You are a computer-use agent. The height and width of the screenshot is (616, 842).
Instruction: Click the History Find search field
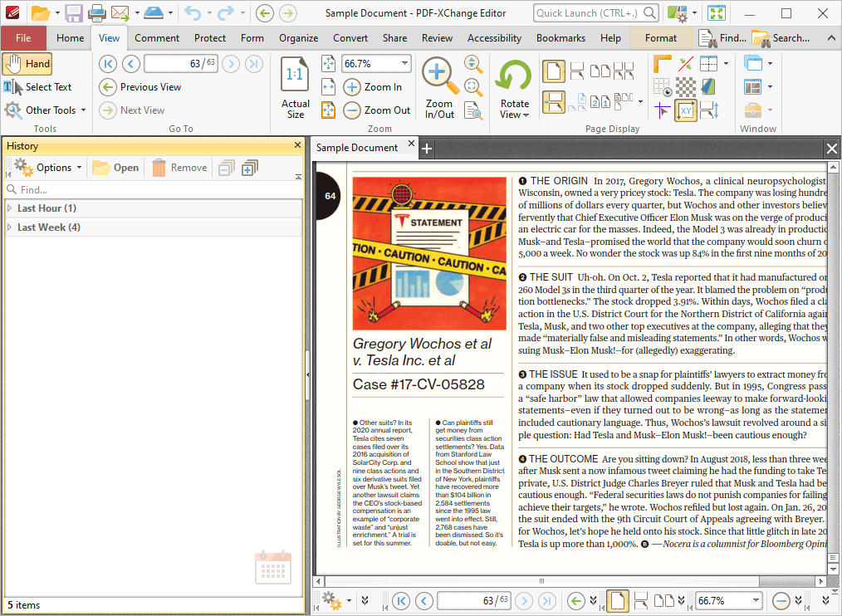[154, 189]
